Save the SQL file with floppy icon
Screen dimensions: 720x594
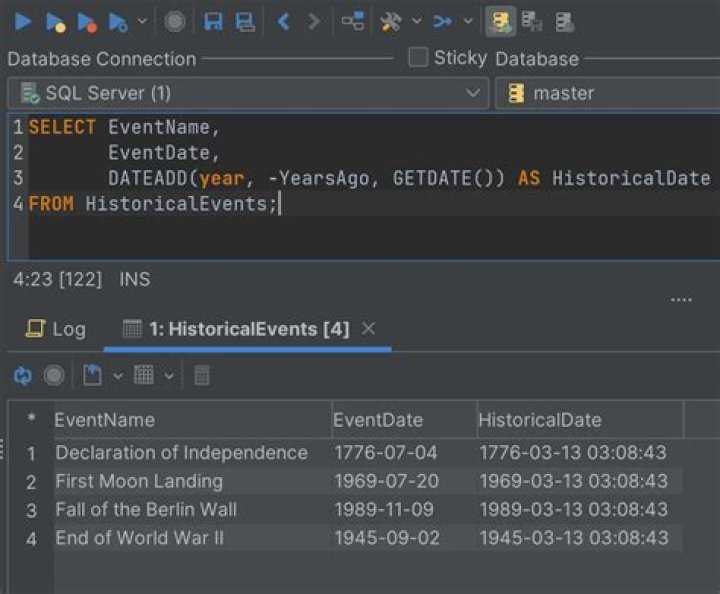click(213, 22)
